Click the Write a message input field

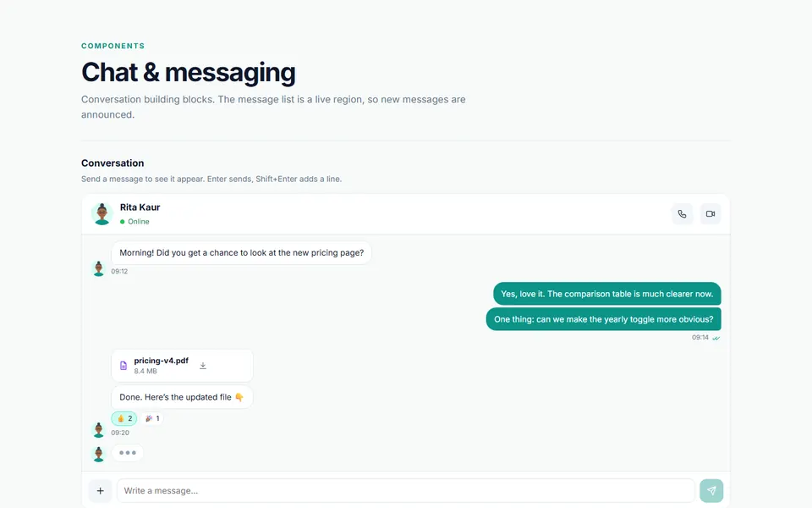[406, 490]
